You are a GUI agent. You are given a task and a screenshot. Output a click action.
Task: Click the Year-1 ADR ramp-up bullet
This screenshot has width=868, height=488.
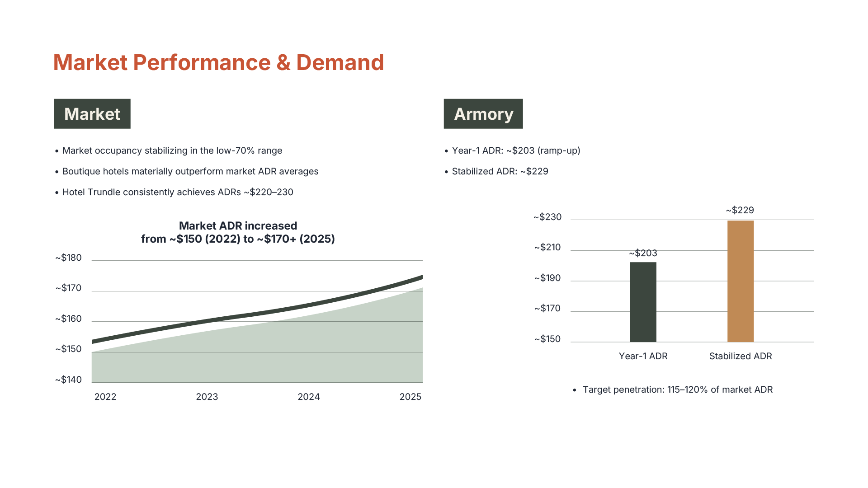[x=516, y=150]
